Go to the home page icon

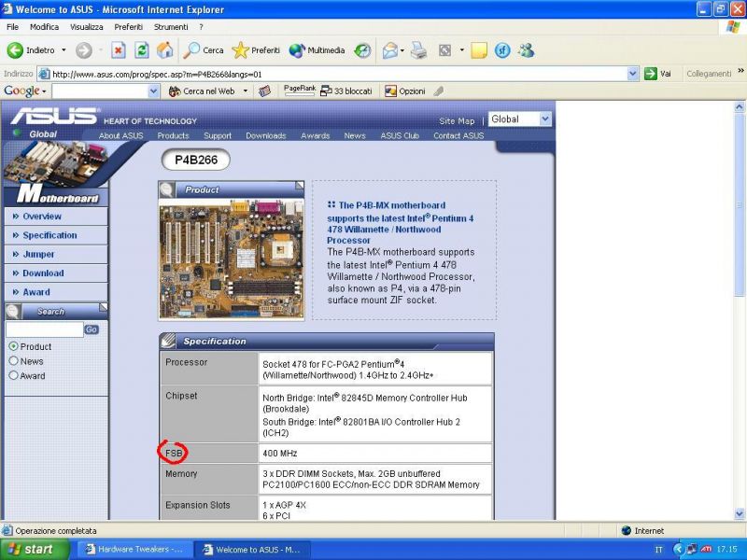165,50
